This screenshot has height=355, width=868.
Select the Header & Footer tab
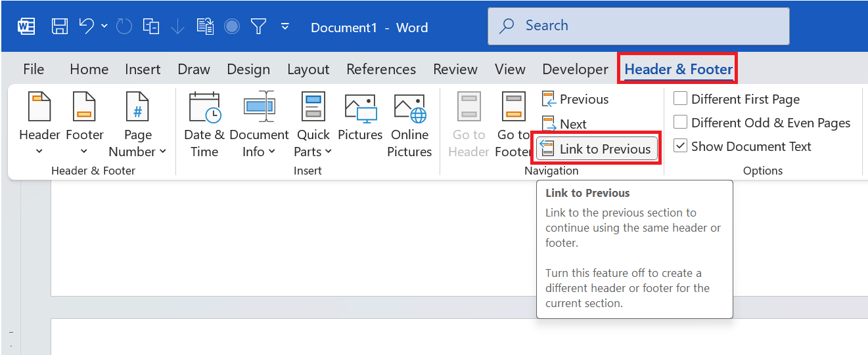point(679,69)
